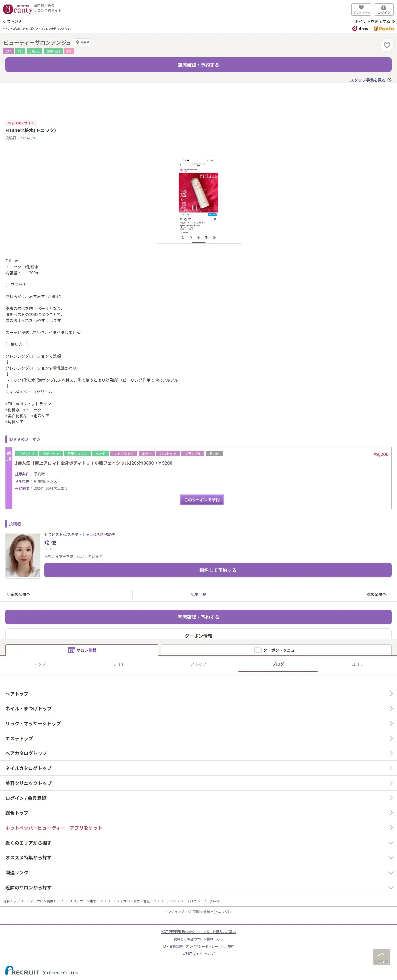The height and width of the screenshot is (980, 397).
Task: Click top 空席確認・予約する button
Action: point(198,65)
